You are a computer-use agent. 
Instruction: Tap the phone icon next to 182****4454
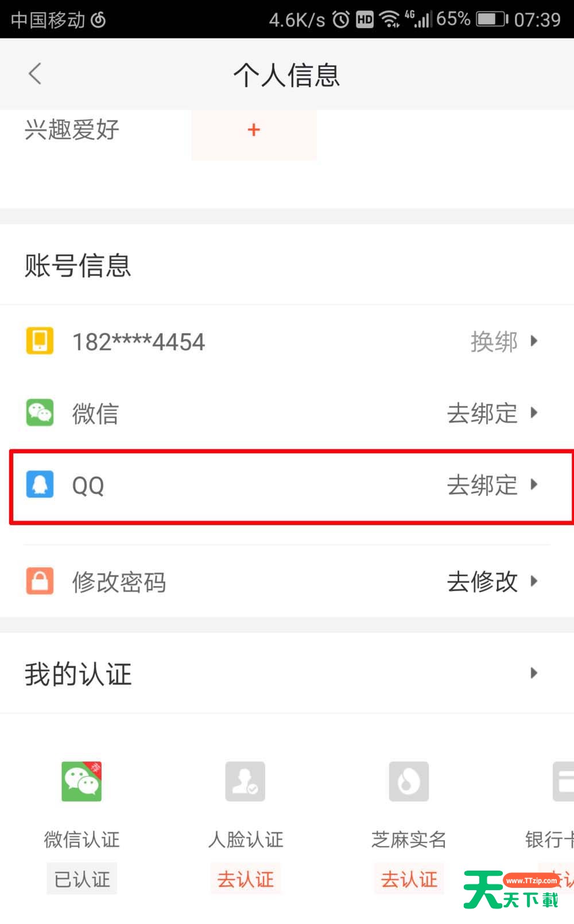39,340
